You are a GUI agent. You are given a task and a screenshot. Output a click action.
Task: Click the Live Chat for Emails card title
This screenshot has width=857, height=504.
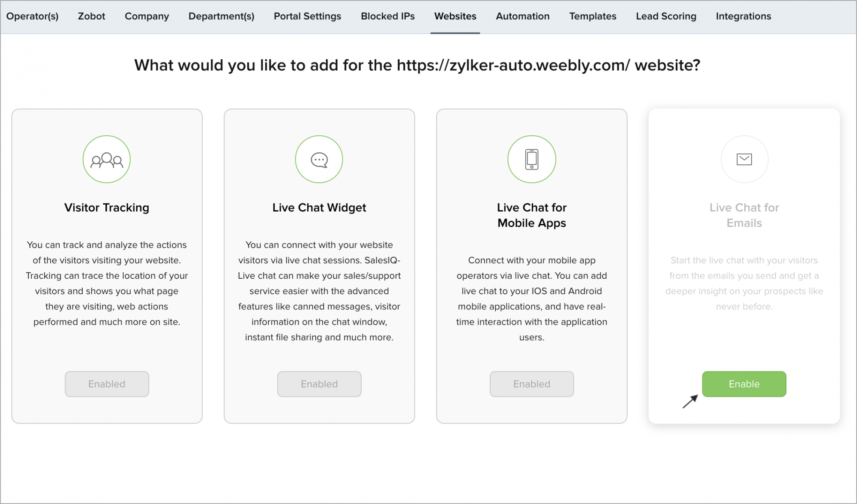744,215
